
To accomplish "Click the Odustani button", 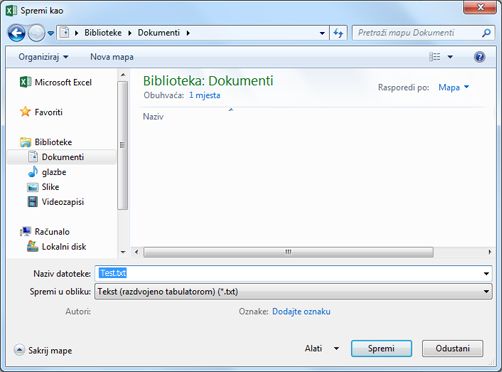I will 452,349.
